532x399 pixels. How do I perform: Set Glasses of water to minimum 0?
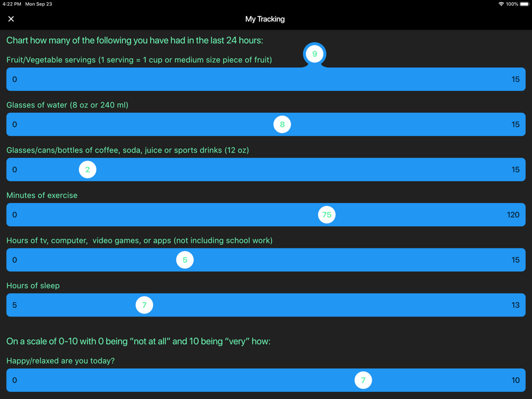tap(14, 124)
